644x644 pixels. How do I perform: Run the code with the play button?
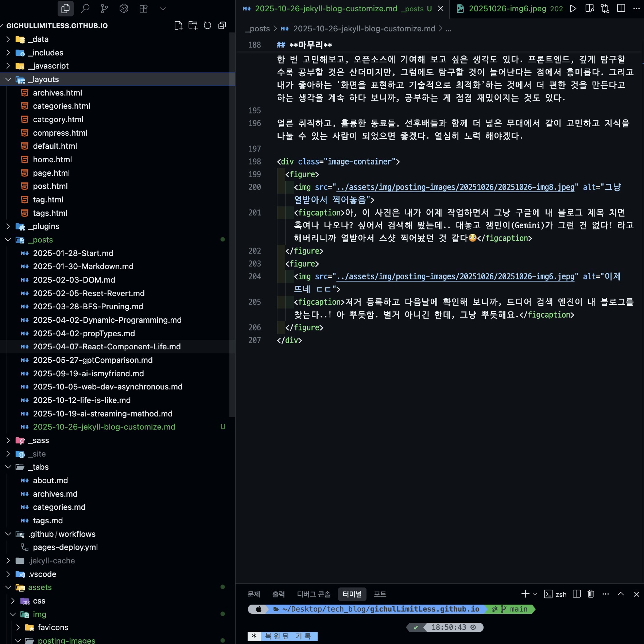tap(573, 8)
